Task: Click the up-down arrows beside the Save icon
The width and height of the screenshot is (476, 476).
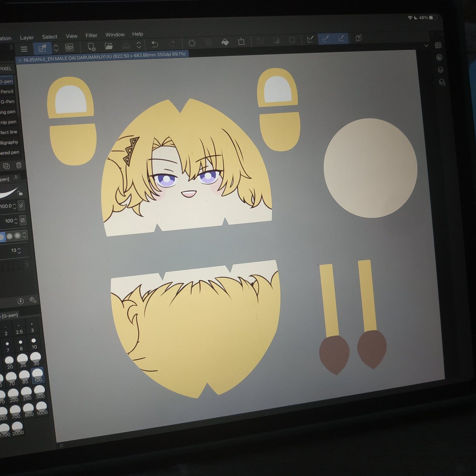Action: 139,45
